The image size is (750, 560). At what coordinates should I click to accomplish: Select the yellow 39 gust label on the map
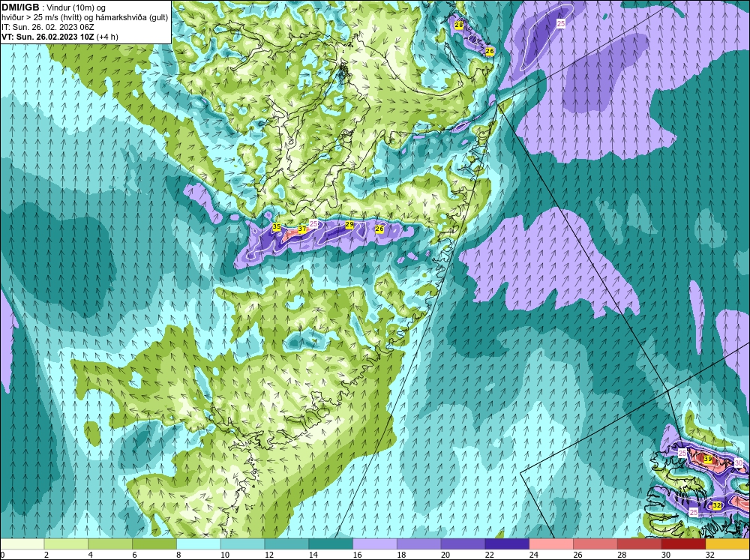708,459
